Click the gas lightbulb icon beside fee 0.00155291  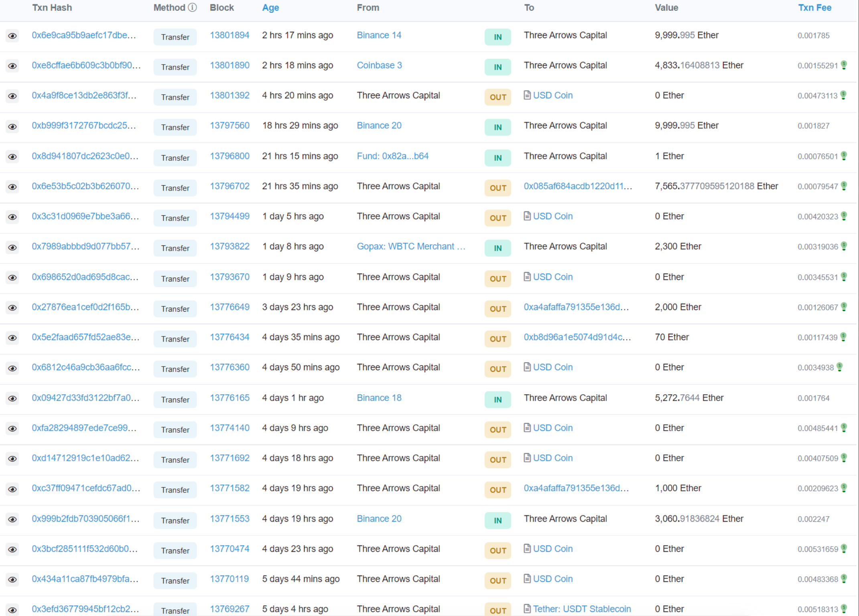click(x=844, y=65)
